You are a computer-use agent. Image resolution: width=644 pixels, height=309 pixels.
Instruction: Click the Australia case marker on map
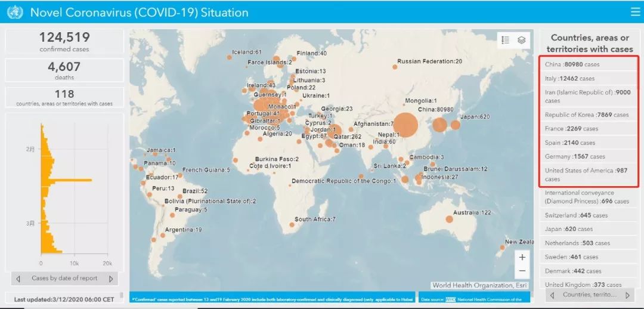450,220
